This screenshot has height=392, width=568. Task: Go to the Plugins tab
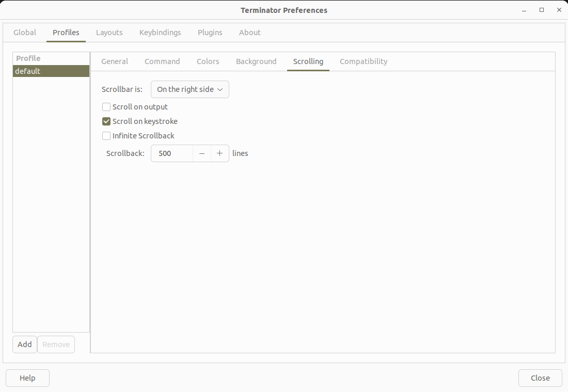point(210,33)
